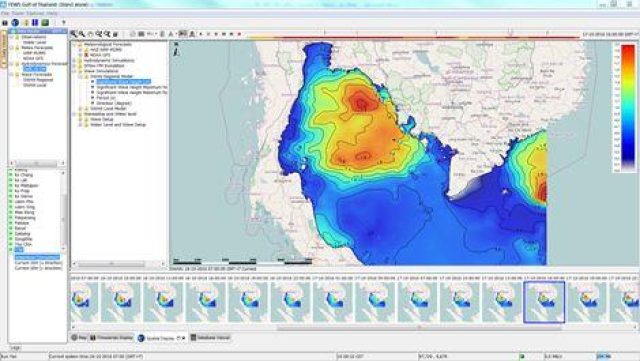Toggle the Pattaya location checkbox
This screenshot has height=361, width=640.
point(11,223)
